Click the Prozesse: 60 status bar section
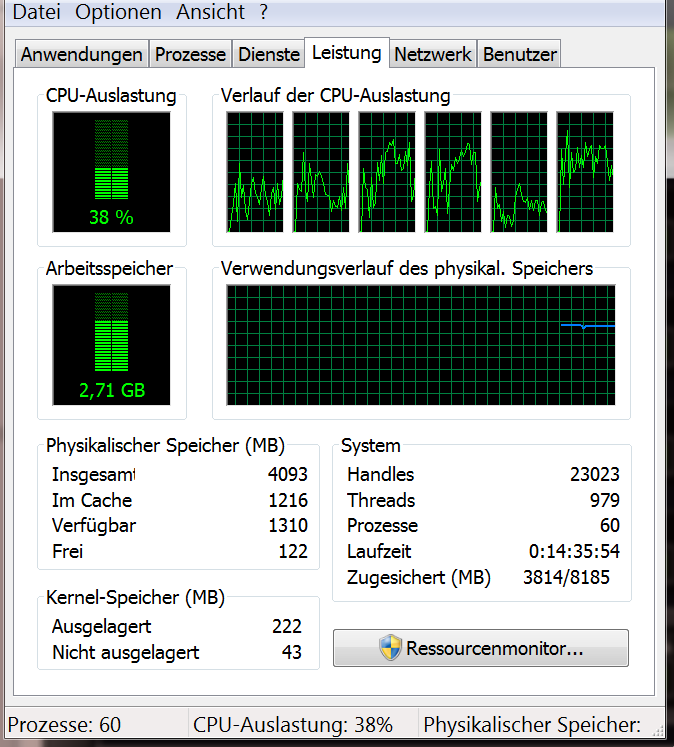674x747 pixels. 97,725
